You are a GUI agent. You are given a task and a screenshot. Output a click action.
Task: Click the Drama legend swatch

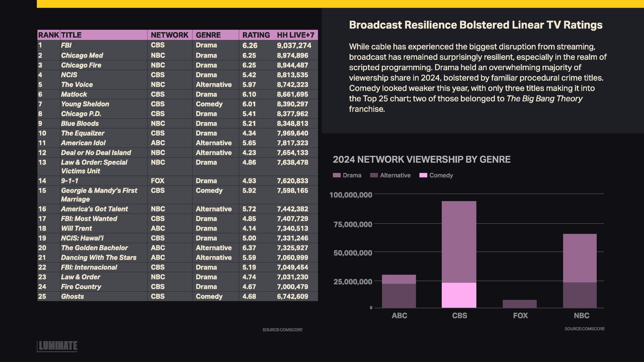click(337, 175)
